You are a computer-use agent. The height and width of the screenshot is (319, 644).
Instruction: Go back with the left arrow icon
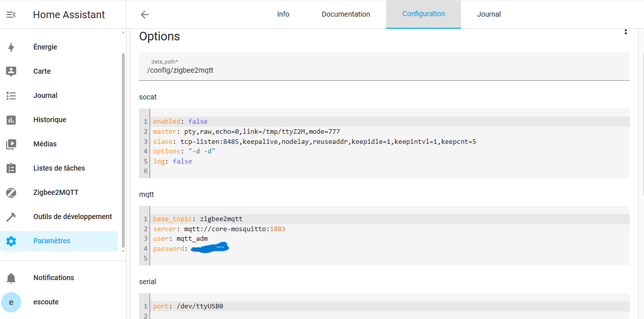coord(145,15)
